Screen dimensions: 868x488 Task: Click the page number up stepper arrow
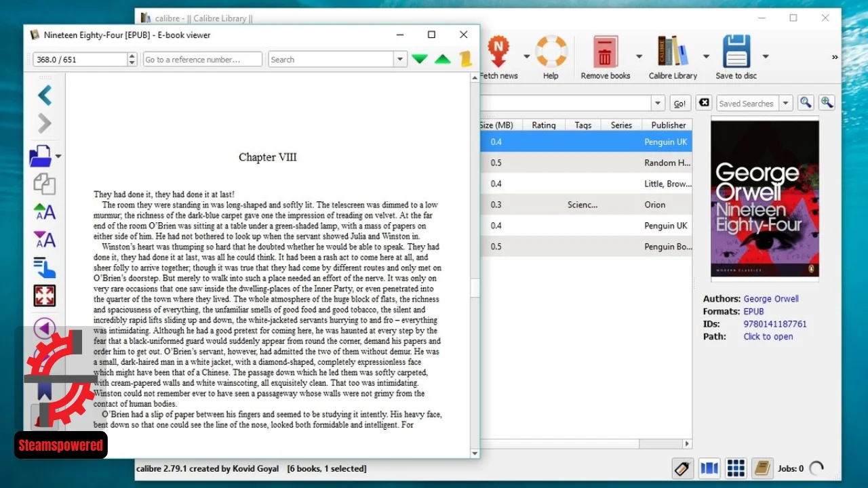point(132,56)
